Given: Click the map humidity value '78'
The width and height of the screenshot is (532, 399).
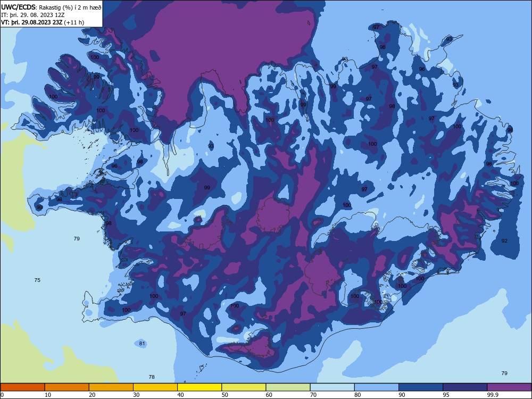Looking at the screenshot, I should (x=152, y=377).
